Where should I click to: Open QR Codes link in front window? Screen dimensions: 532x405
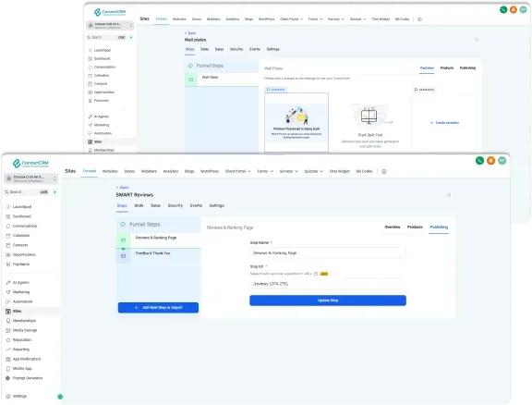pyautogui.click(x=364, y=171)
